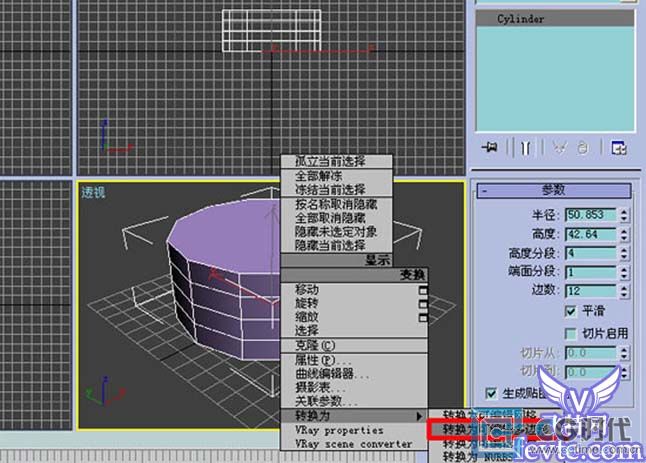Click the purple cylinder object in viewport
The width and height of the screenshot is (646, 463).
pyautogui.click(x=225, y=280)
